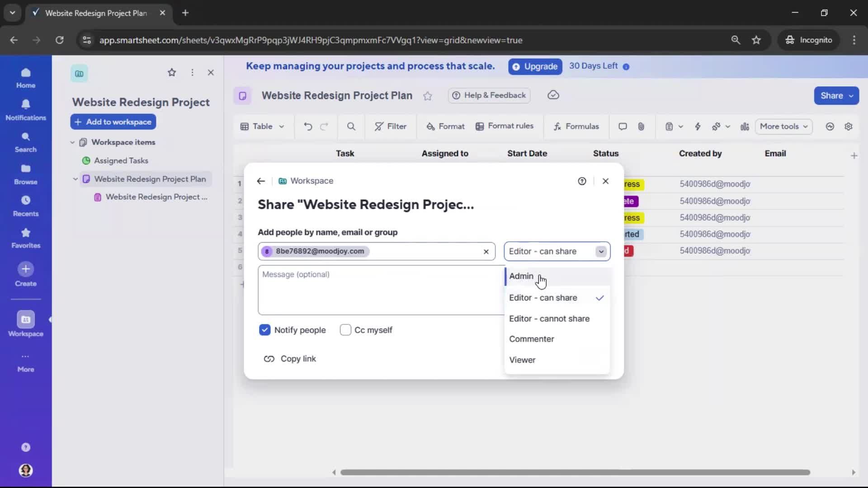Open sheet settings gear icon

pos(849,127)
